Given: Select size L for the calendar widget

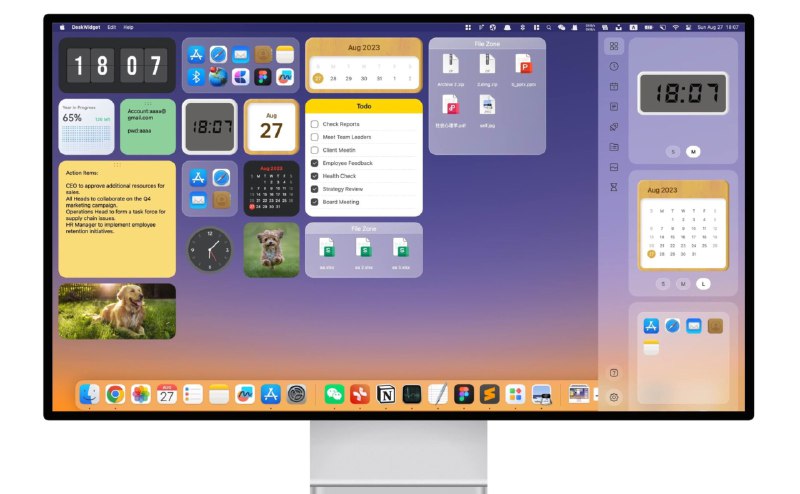Looking at the screenshot, I should [704, 284].
